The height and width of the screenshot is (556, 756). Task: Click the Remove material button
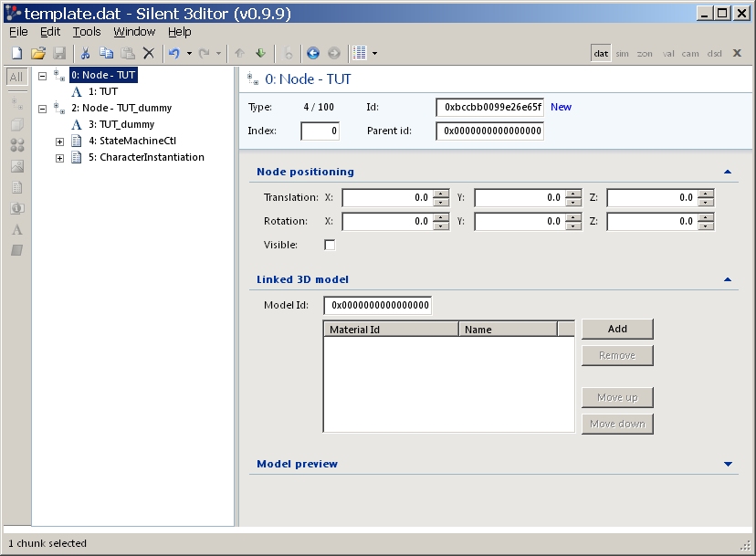[x=617, y=355]
